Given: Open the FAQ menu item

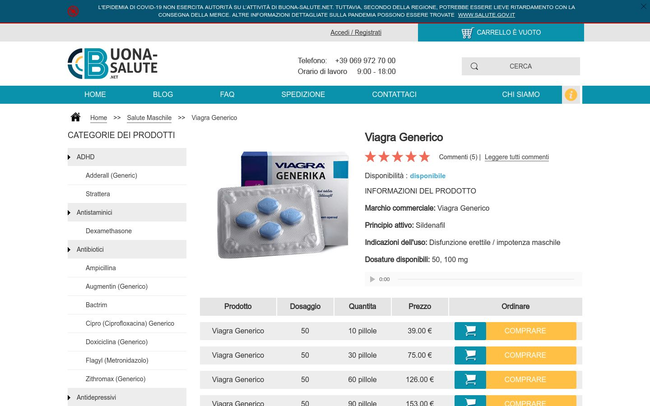Looking at the screenshot, I should coord(227,95).
